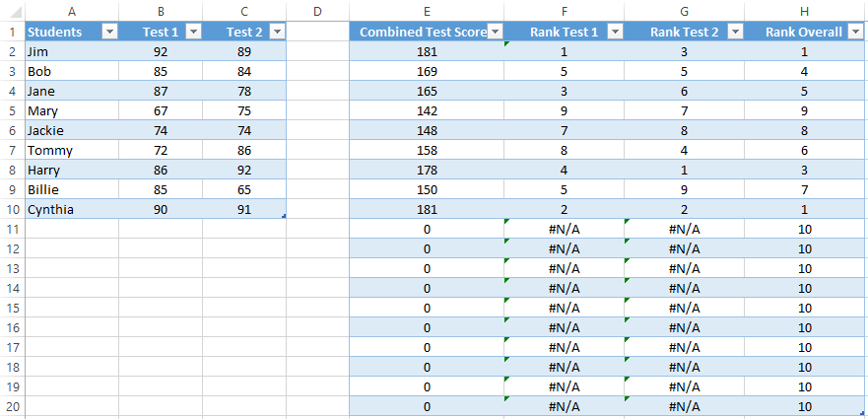
Task: Open the Test 1 filter dropdown
Action: coord(193,32)
